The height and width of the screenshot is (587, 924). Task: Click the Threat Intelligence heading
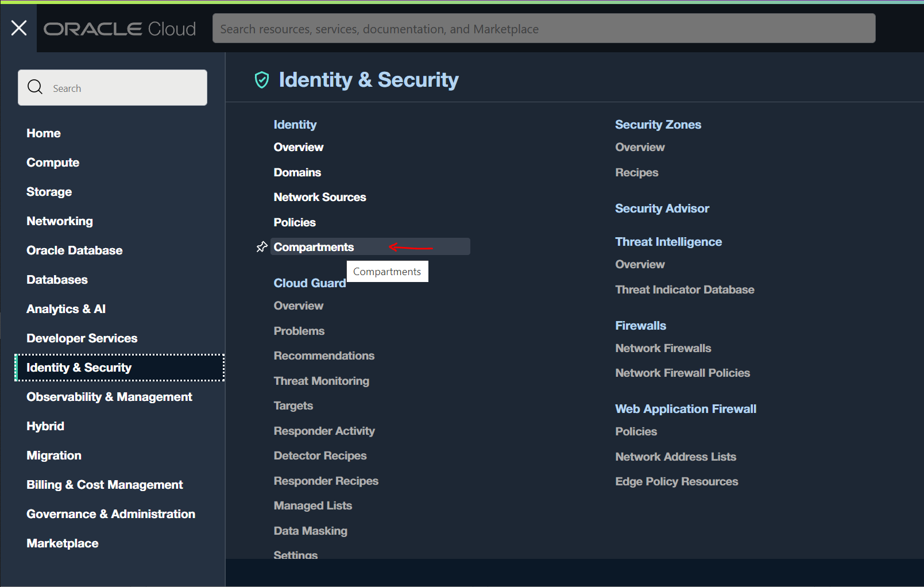pos(669,242)
